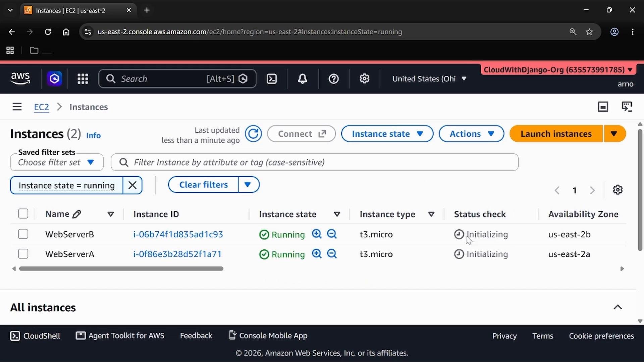Zoom in filter on WebServerA running state

(317, 254)
